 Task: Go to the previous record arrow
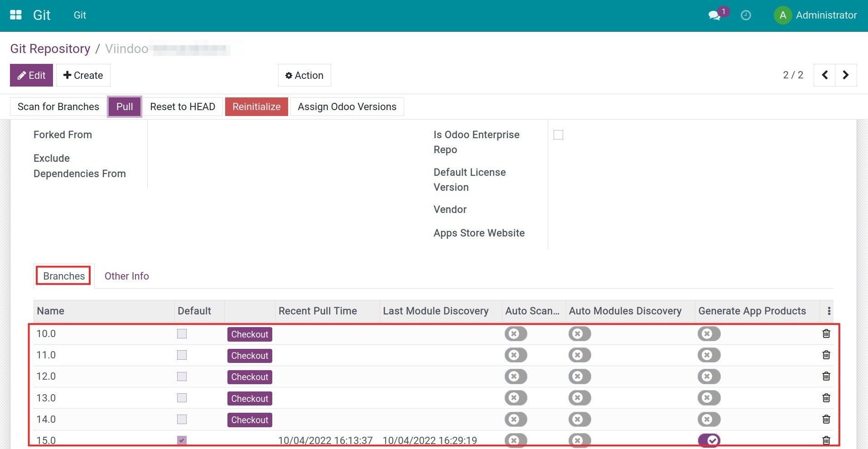[825, 75]
